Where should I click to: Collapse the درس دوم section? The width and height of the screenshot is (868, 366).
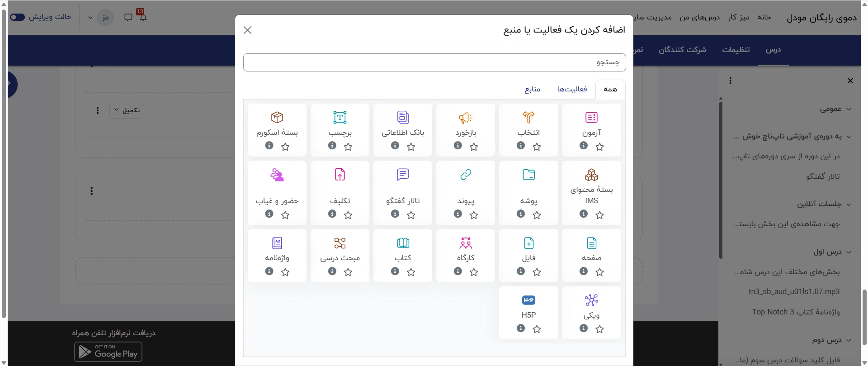(849, 340)
